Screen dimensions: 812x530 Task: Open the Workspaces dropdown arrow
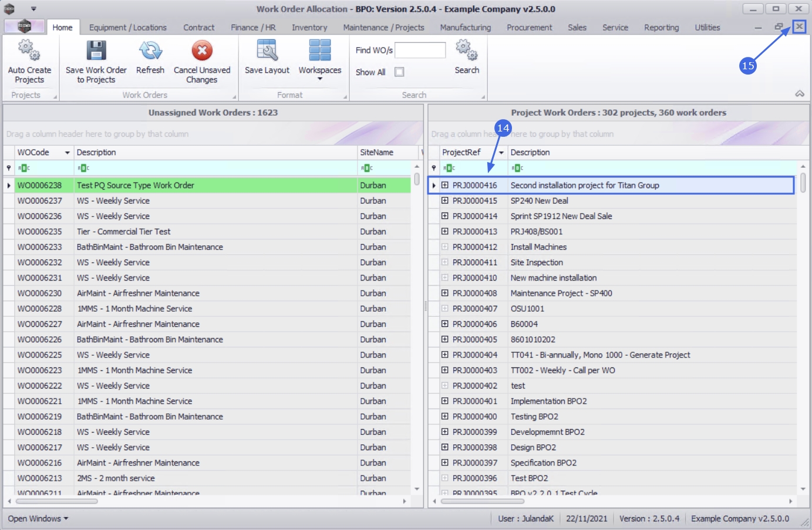[320, 79]
